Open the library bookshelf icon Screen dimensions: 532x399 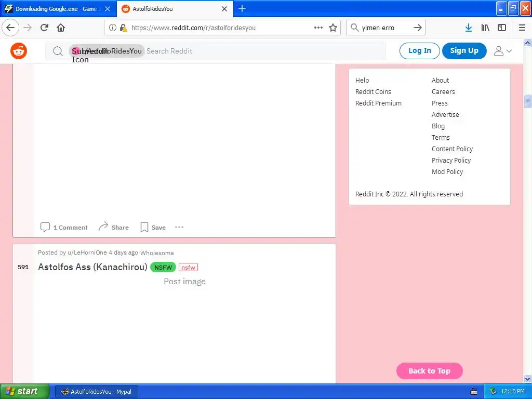(485, 28)
